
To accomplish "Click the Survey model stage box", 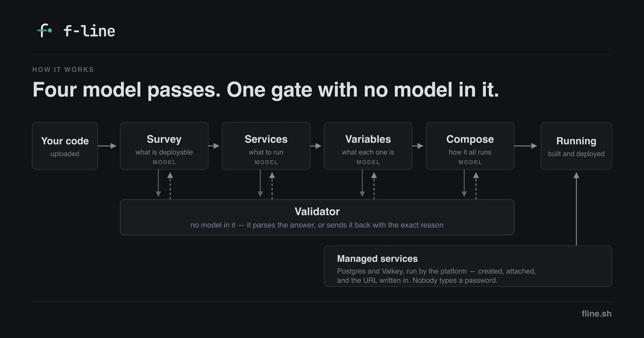I will [x=164, y=146].
